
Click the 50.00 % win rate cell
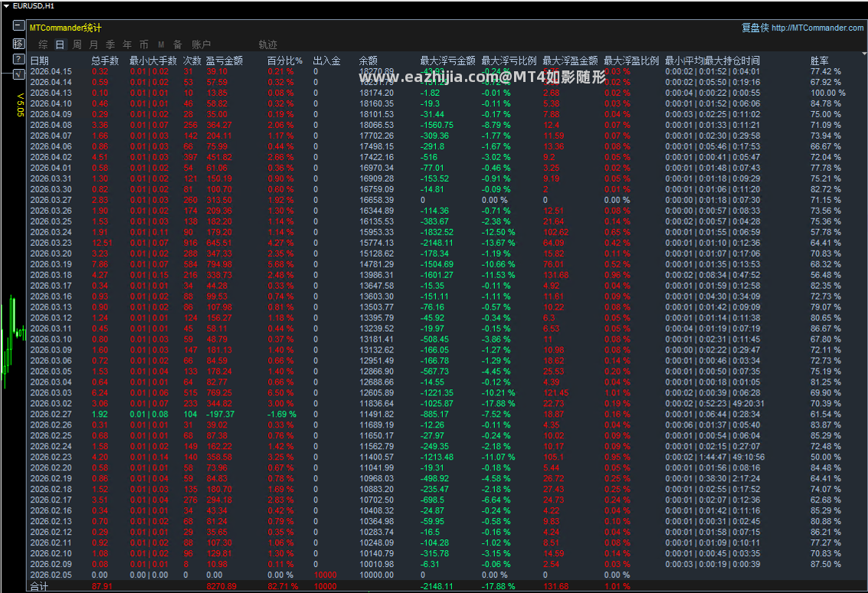point(825,457)
